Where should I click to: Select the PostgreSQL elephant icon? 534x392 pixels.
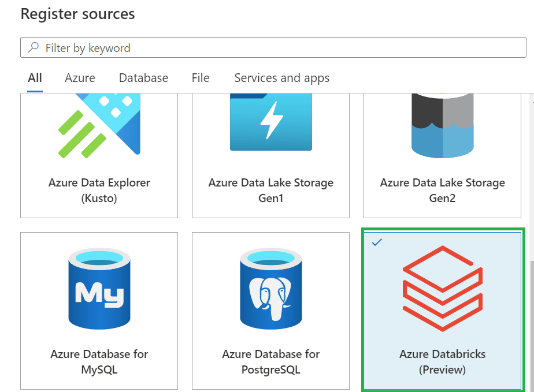(270, 288)
